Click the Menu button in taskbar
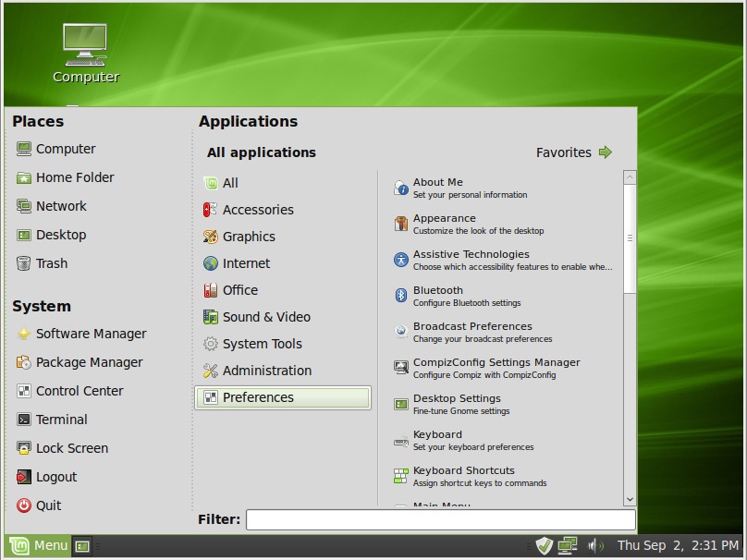Viewport: 747px width, 560px height. click(x=39, y=546)
